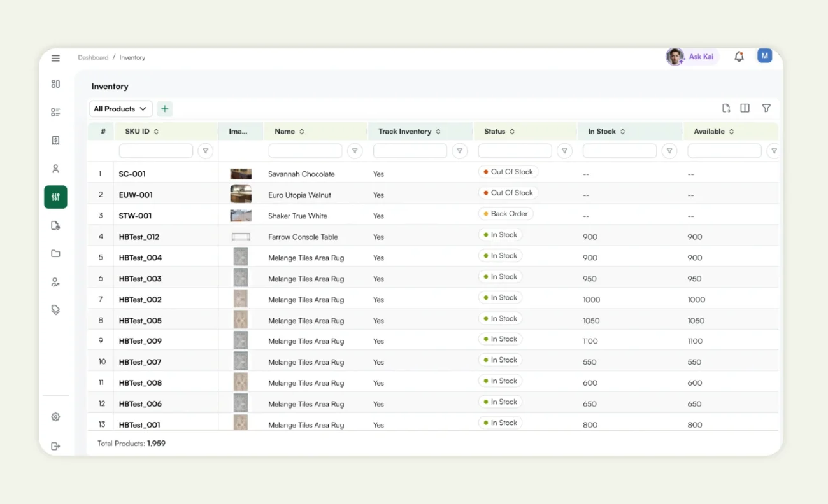Open the Inventory breadcrumb tab
This screenshot has height=504, width=828.
[x=132, y=57]
